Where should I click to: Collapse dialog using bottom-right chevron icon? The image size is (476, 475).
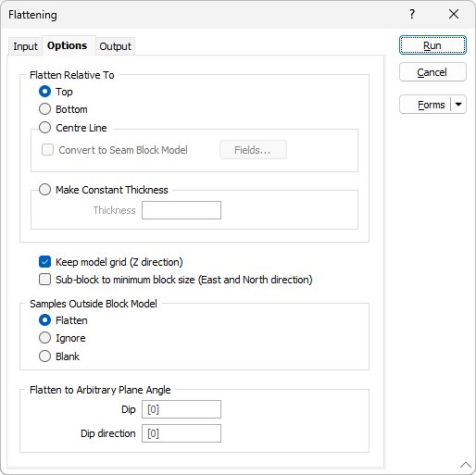[466, 465]
